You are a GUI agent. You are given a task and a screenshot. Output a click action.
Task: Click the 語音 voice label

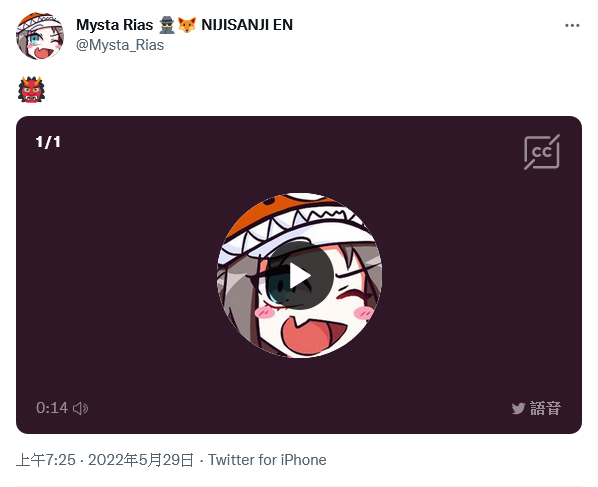point(545,408)
